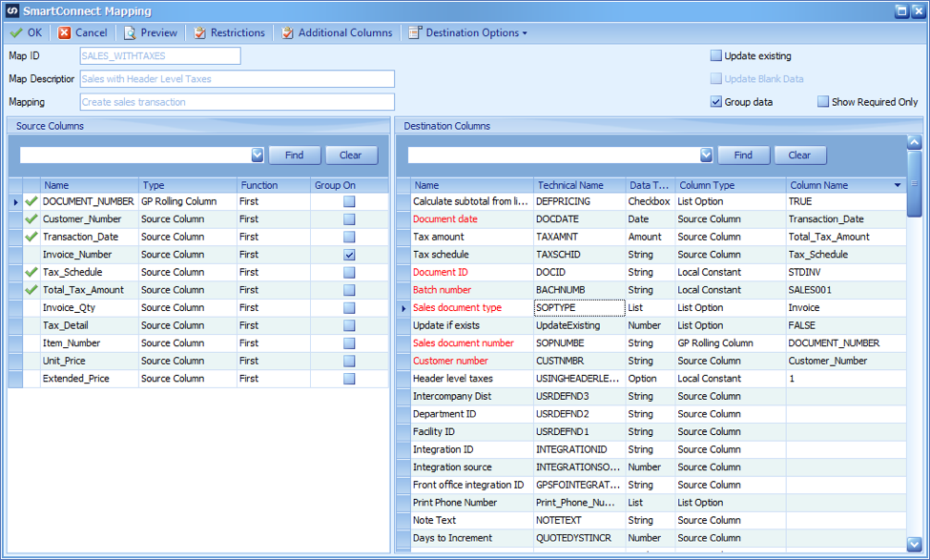Toggle Group On checkbox for Invoice_Number
Screen dimensions: 930x560
pos(349,255)
